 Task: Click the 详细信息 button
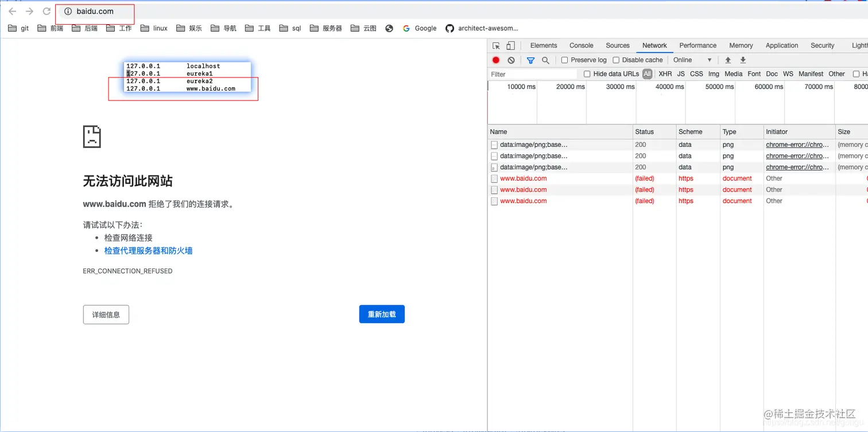[x=106, y=314]
